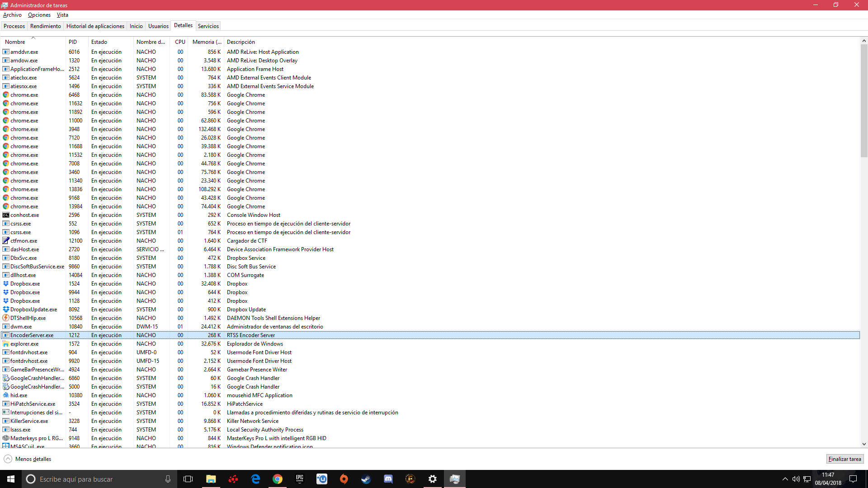Viewport: 868px width, 488px height.
Task: Open Discord from the taskbar
Action: pyautogui.click(x=388, y=479)
